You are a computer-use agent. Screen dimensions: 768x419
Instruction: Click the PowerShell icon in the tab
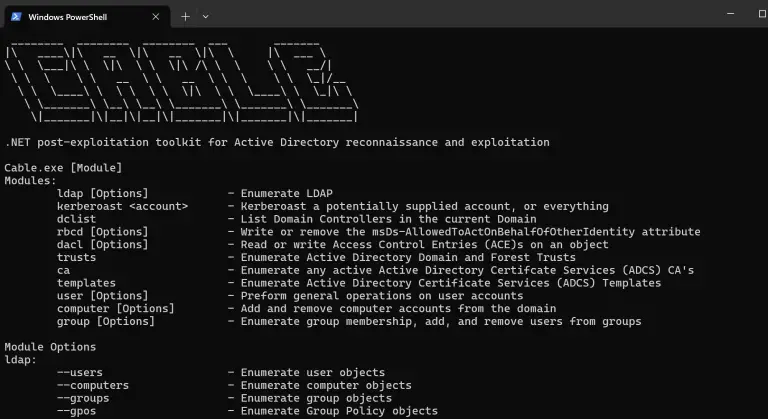pos(16,17)
